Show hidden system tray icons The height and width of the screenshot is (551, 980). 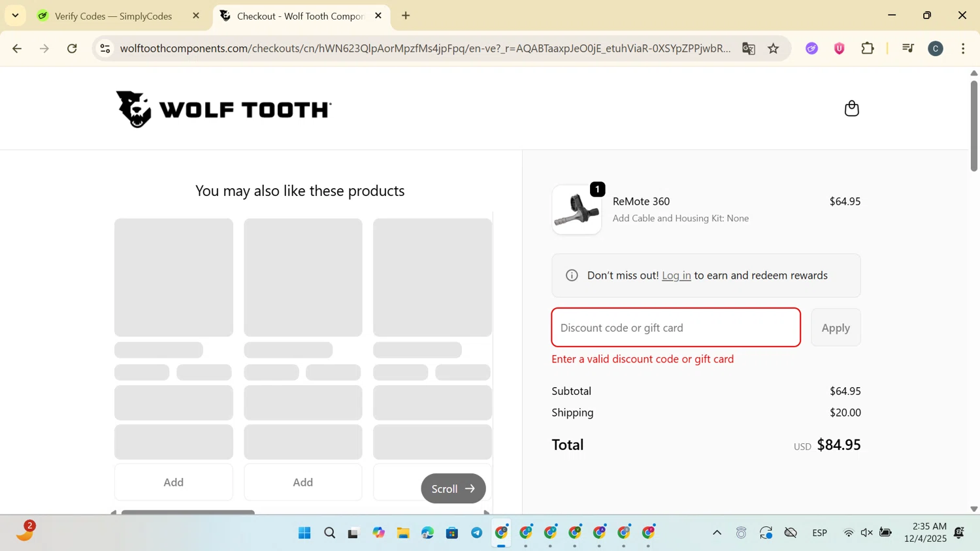[717, 533]
